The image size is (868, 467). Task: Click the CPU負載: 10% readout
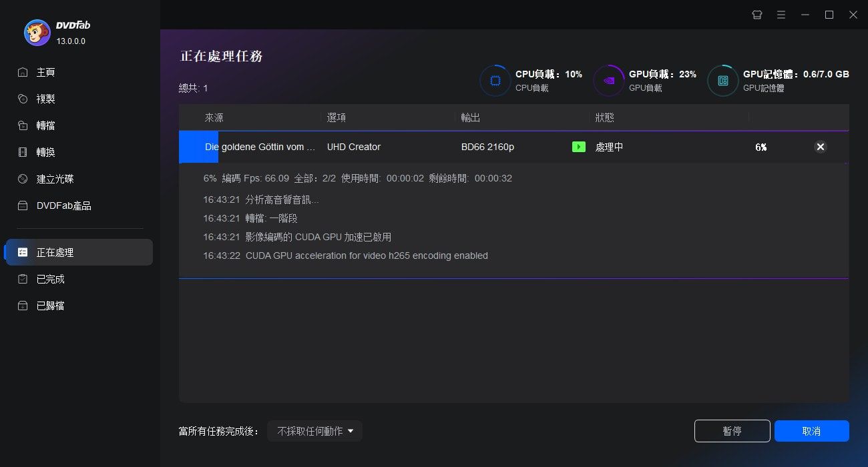(549, 74)
